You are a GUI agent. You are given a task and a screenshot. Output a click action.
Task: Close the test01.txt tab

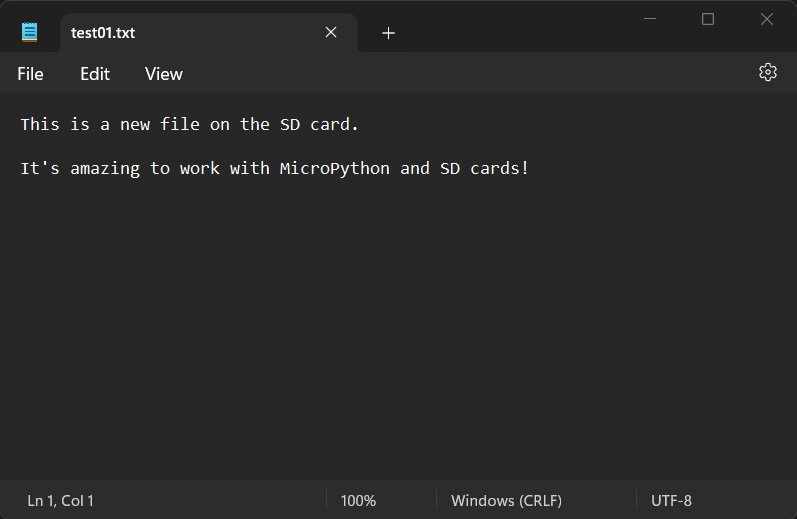pos(331,32)
